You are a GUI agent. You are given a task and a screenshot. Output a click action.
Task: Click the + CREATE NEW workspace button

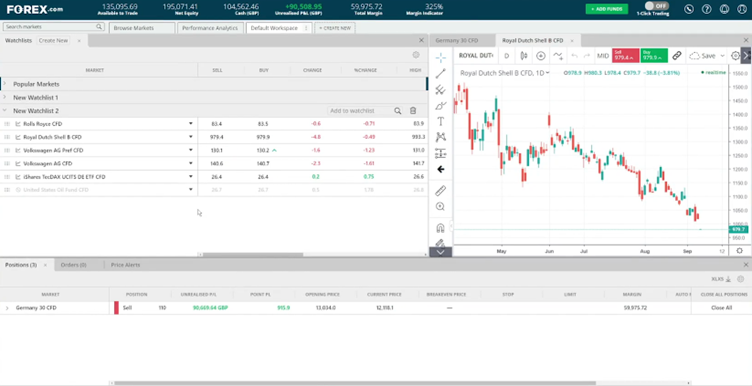click(x=335, y=28)
